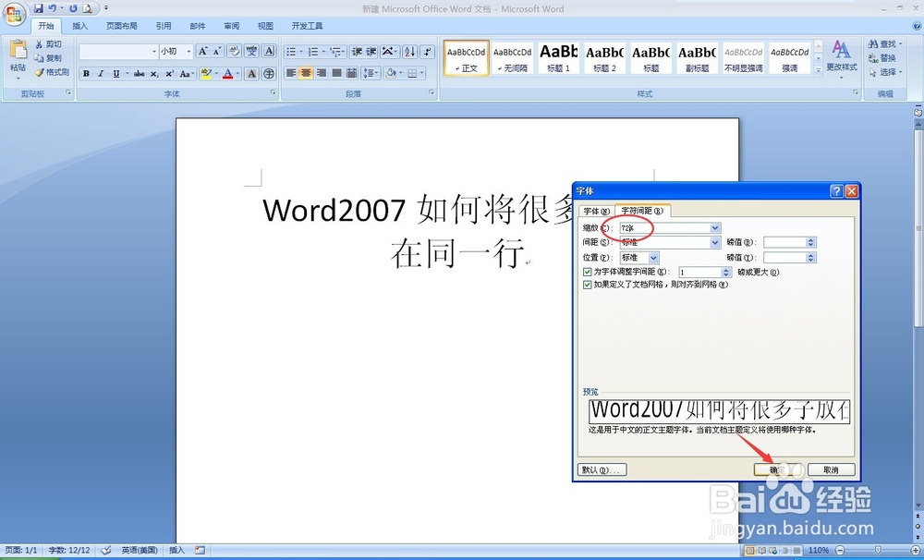Click the Increase Indent icon
The height and width of the screenshot is (560, 924).
pos(371,52)
